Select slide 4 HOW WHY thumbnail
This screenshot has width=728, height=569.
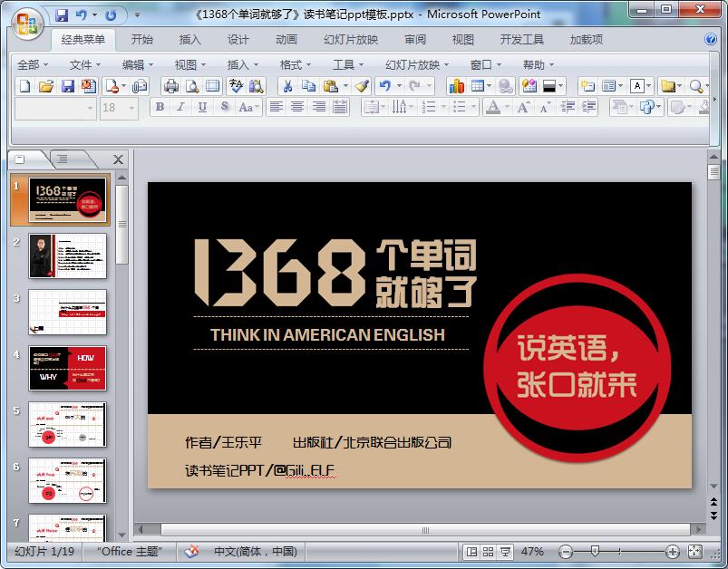(67, 368)
